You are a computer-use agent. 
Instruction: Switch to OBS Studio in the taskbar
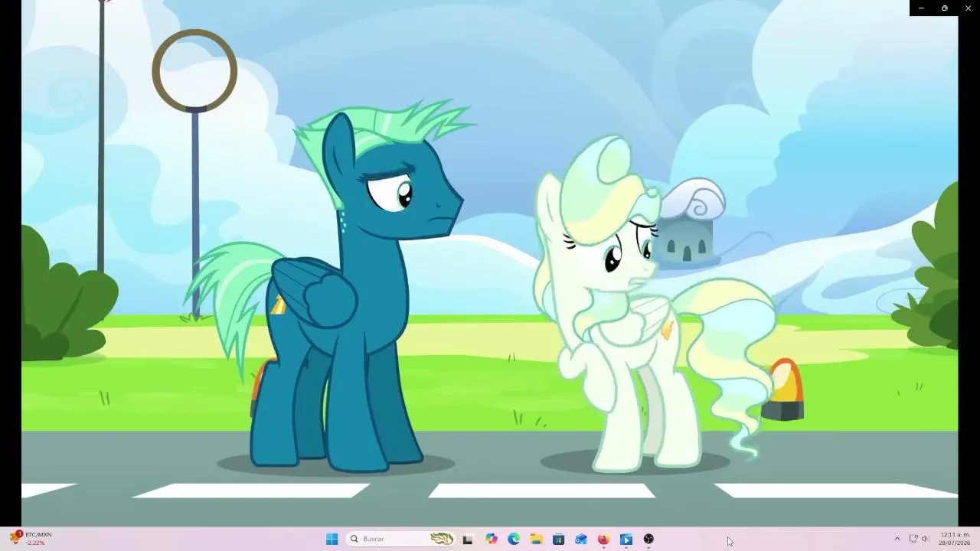pos(648,540)
